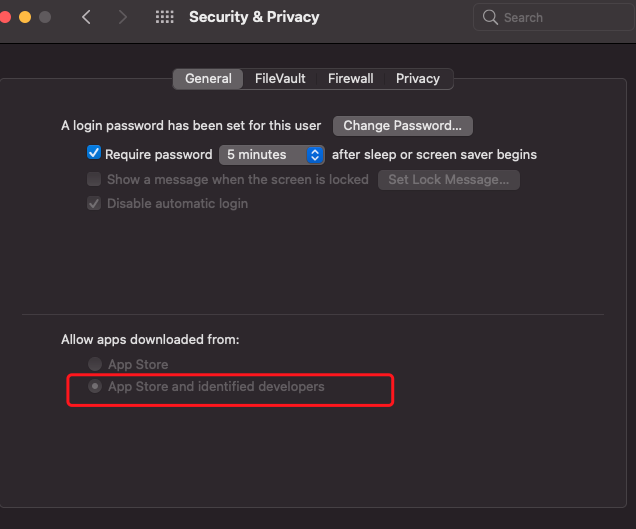Image resolution: width=636 pixels, height=529 pixels.
Task: Click the Change Password button
Action: click(x=402, y=126)
